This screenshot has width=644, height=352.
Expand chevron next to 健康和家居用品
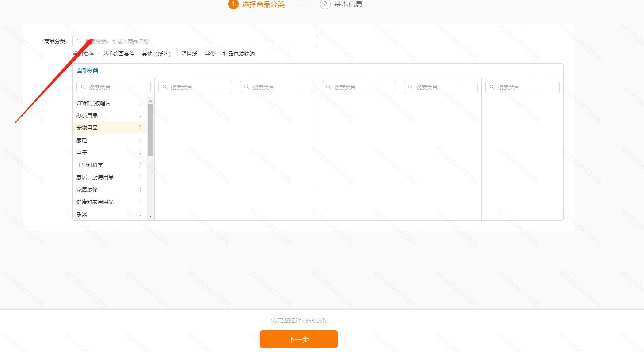click(141, 202)
